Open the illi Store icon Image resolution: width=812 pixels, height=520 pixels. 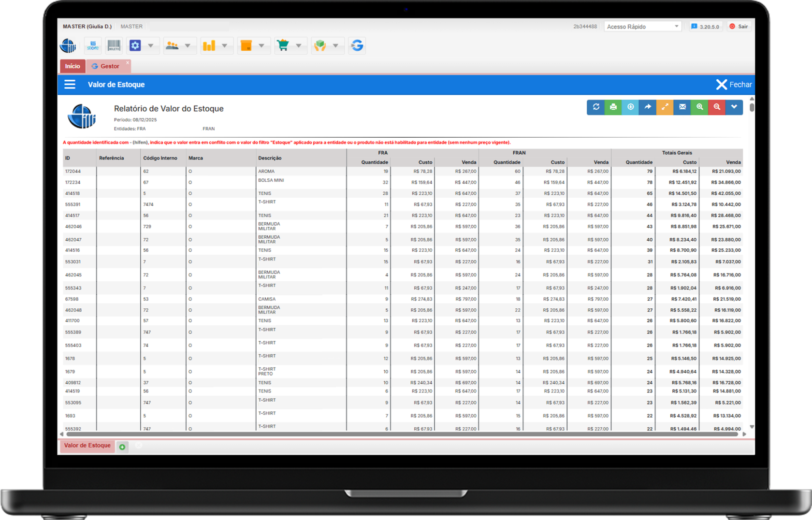pyautogui.click(x=93, y=45)
